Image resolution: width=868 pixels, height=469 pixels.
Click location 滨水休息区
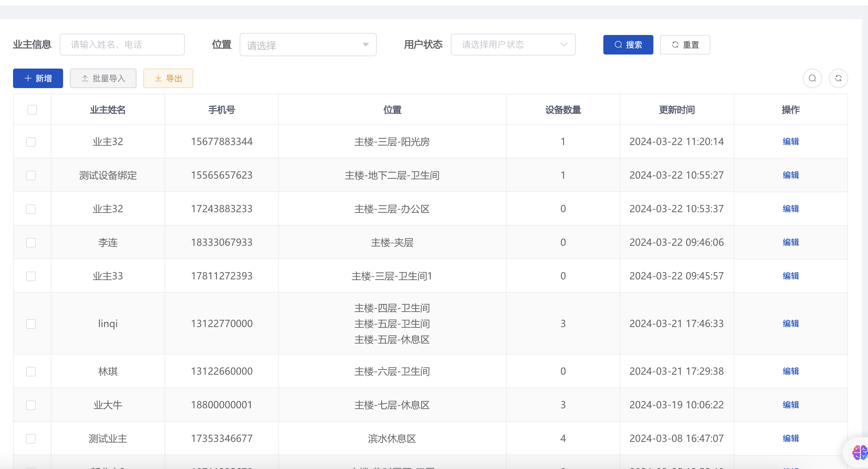click(392, 438)
